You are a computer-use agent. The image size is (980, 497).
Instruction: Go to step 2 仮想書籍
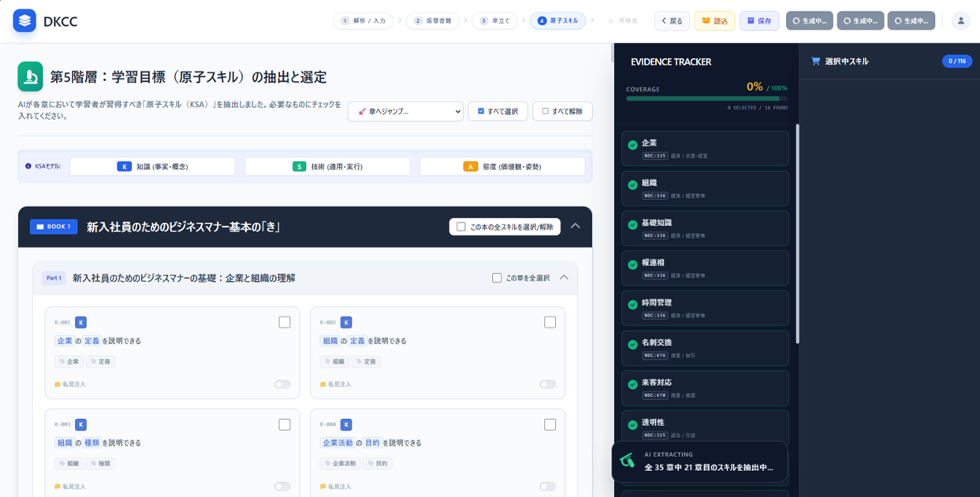pyautogui.click(x=432, y=21)
